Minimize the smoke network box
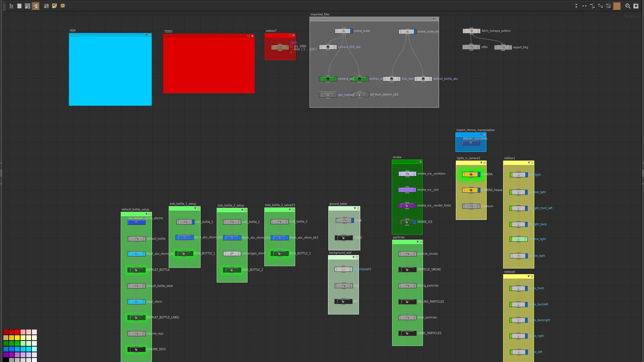Screen dimensions: 644x362 (417, 162)
